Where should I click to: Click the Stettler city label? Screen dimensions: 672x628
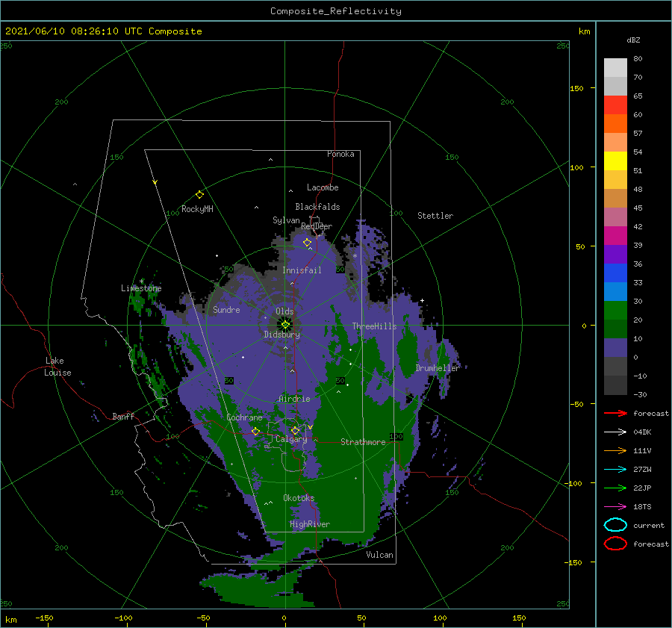coord(435,216)
